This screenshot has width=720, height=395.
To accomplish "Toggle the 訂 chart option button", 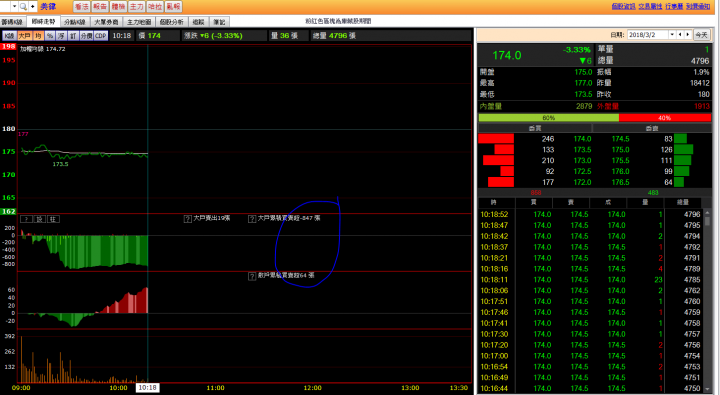I will point(73,35).
